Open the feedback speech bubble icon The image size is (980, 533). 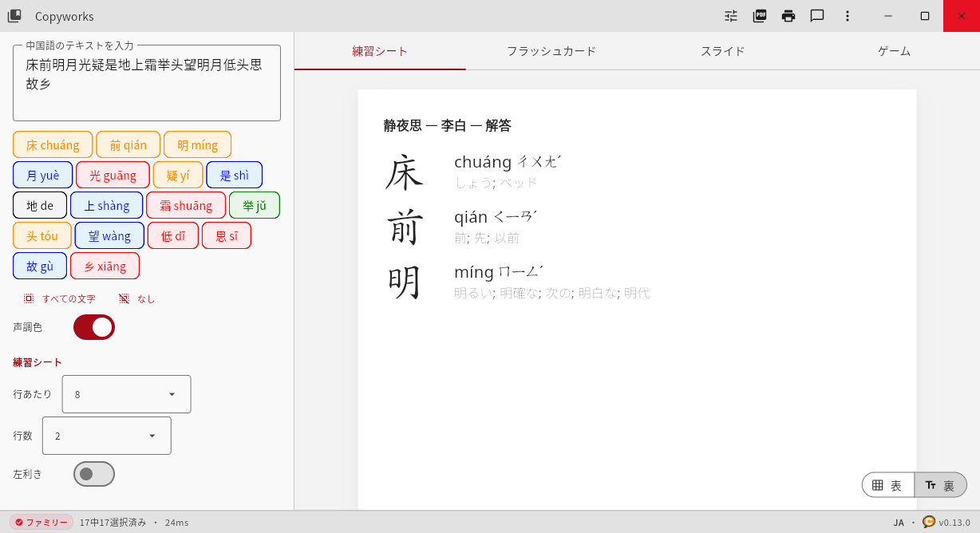(x=817, y=16)
